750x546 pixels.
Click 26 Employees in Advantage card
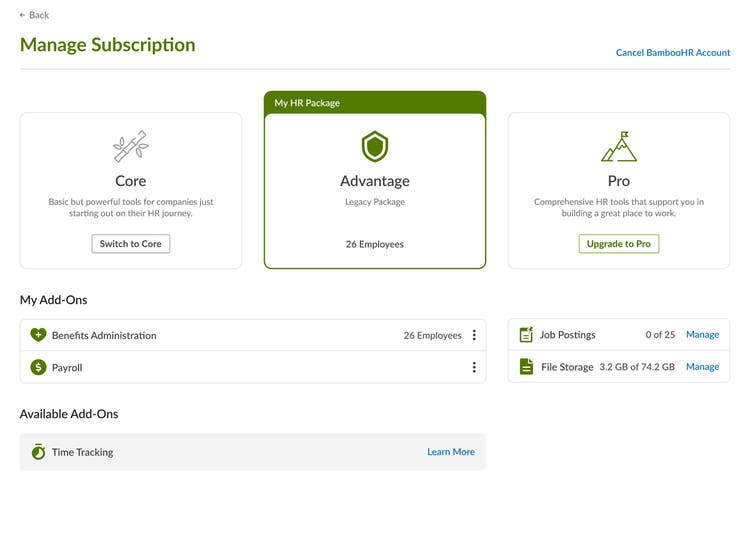click(375, 244)
